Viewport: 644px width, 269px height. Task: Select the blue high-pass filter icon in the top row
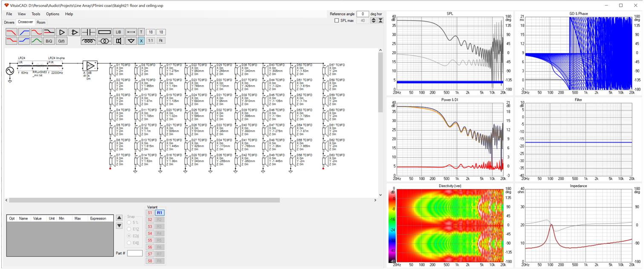click(24, 32)
